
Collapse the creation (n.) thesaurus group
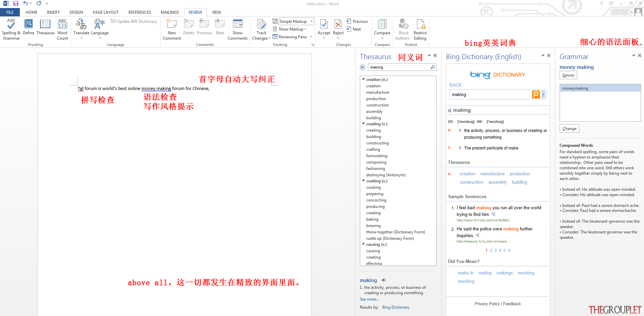(x=363, y=79)
